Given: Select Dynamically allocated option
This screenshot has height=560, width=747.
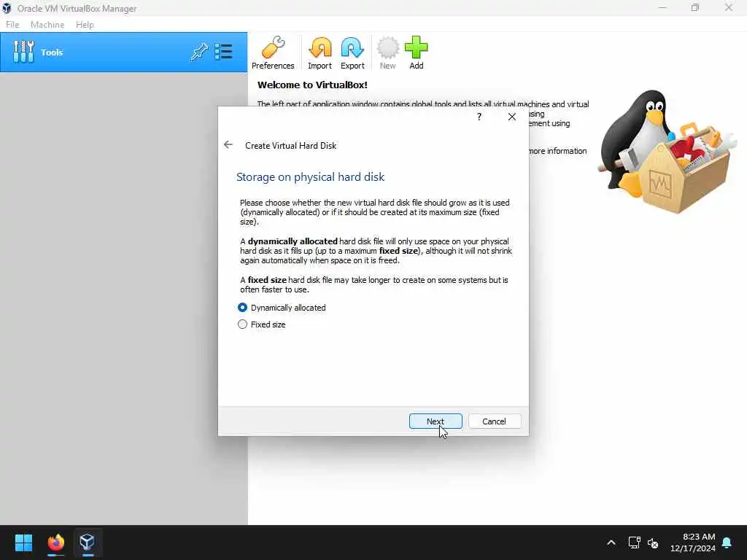Looking at the screenshot, I should (282, 308).
